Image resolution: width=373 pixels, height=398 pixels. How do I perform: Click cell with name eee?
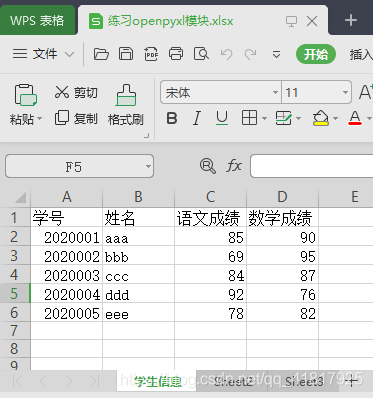point(138,313)
